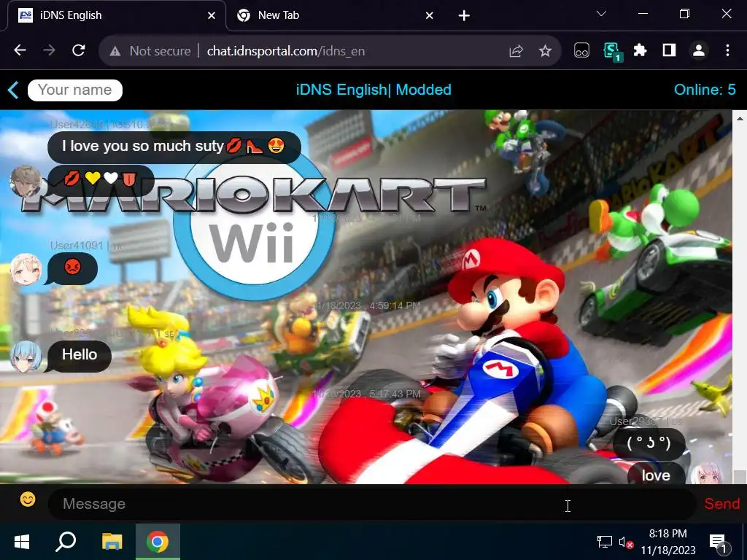Click the browser forward arrow

click(49, 50)
